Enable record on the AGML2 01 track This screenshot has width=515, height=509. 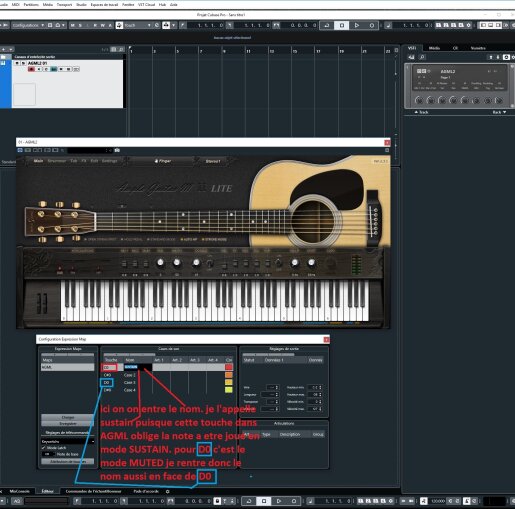[x=32, y=69]
